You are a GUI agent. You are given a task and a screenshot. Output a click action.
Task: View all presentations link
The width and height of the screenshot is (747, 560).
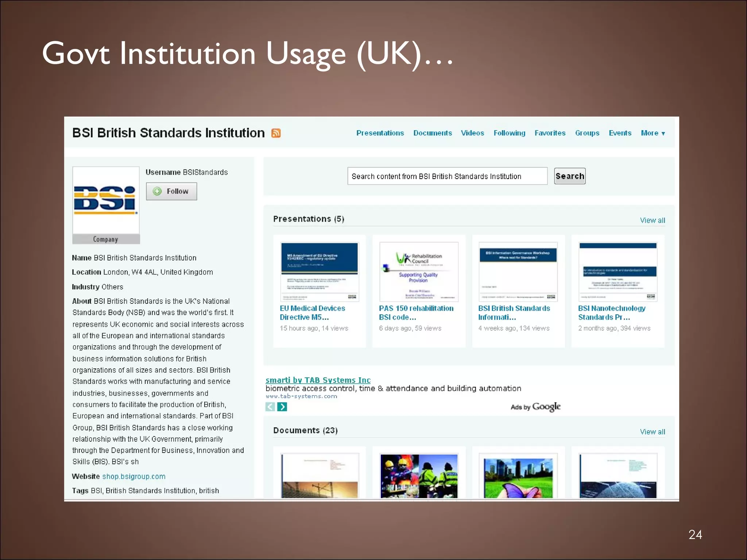click(x=652, y=220)
